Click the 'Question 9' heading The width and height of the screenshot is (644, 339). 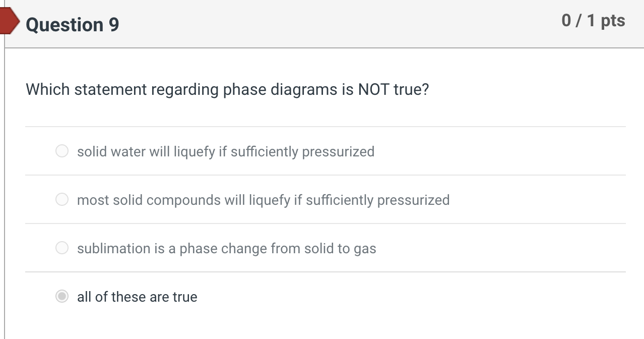click(x=72, y=24)
